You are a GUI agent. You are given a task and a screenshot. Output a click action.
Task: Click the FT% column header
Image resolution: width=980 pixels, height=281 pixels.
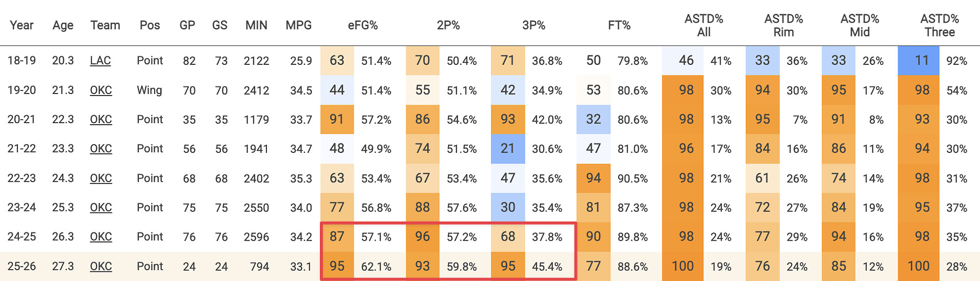click(619, 26)
